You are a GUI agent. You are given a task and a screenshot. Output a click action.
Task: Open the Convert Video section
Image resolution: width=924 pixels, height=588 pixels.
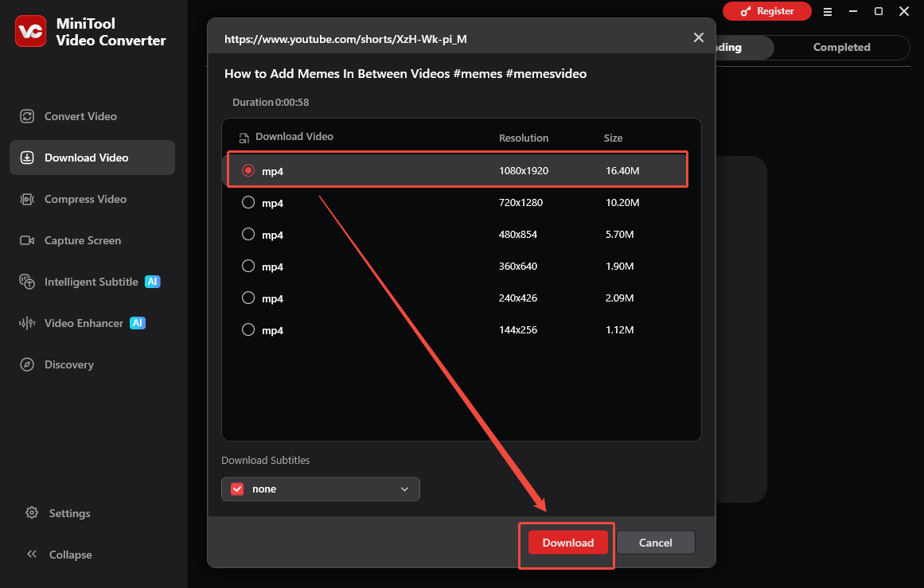click(92, 116)
